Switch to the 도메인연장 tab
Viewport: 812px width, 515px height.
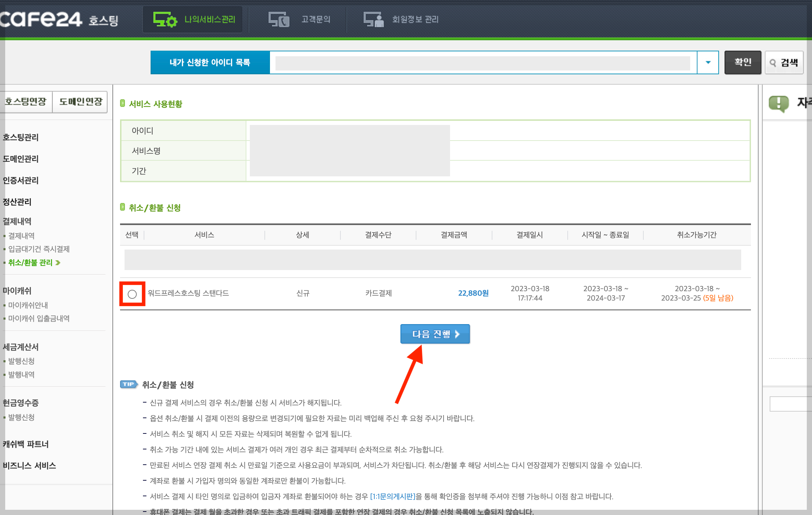tap(81, 102)
